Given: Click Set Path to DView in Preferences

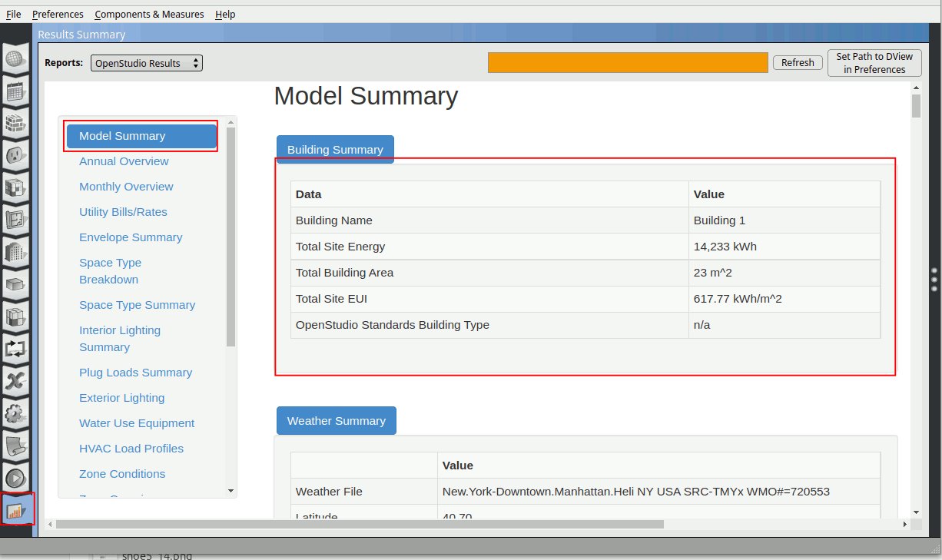Looking at the screenshot, I should click(874, 63).
